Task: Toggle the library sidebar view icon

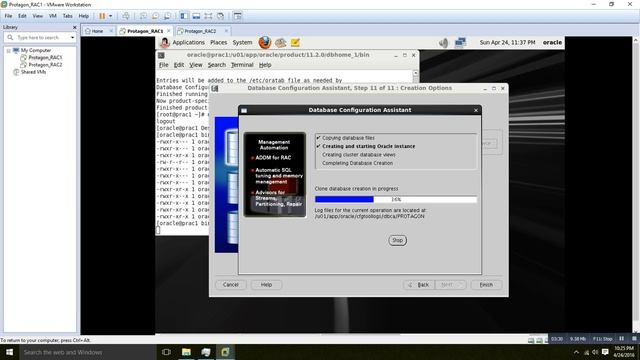Action: pos(184,16)
